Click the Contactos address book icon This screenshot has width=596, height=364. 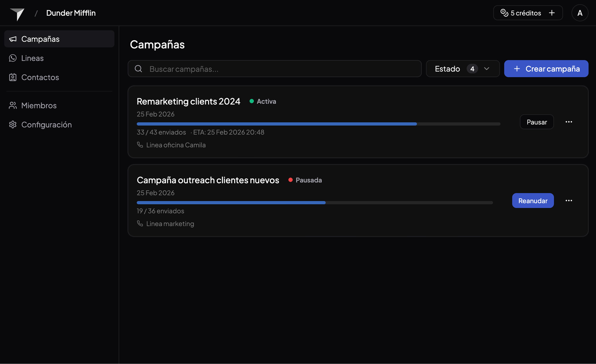pyautogui.click(x=13, y=77)
